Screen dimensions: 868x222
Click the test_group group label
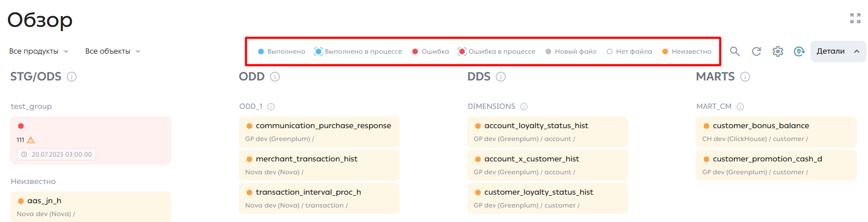tap(31, 106)
